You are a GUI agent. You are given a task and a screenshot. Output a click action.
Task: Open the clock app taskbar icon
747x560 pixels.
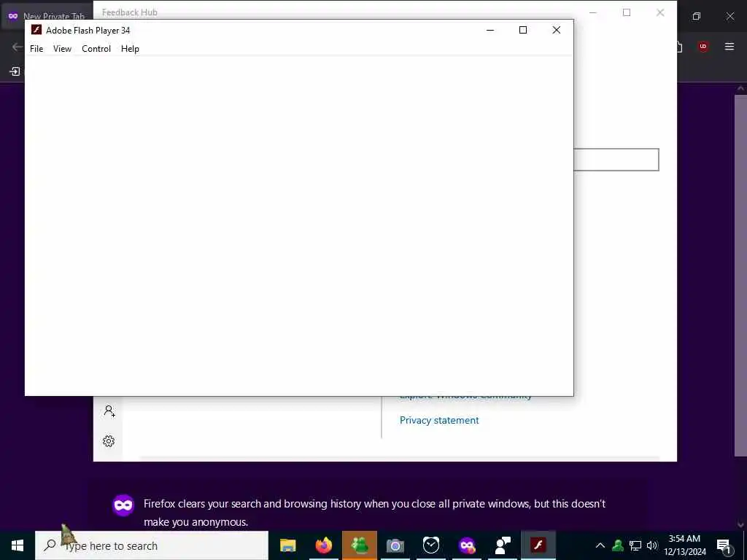[430, 545]
